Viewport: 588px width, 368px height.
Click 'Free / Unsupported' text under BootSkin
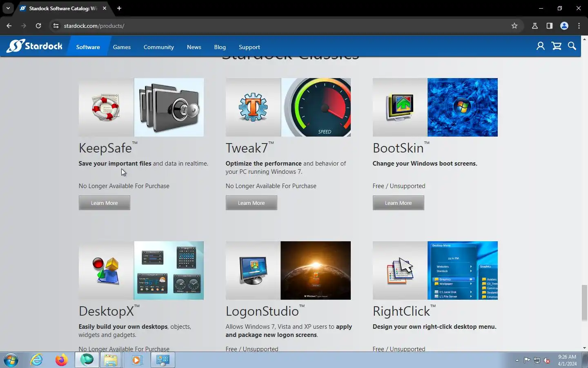(399, 186)
